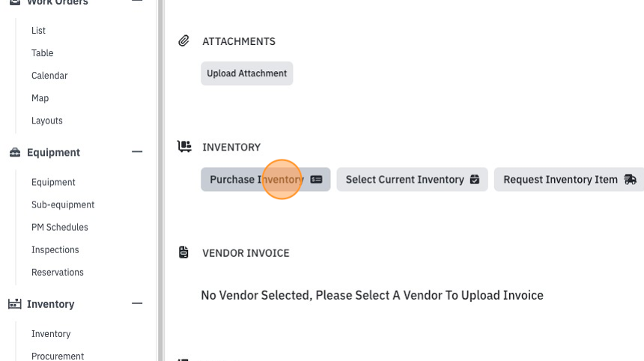Collapse the Inventory sidebar group

137,303
